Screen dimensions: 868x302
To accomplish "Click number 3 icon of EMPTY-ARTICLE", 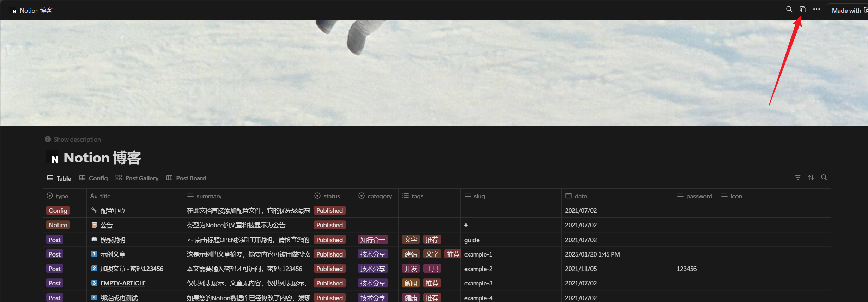I will point(94,283).
